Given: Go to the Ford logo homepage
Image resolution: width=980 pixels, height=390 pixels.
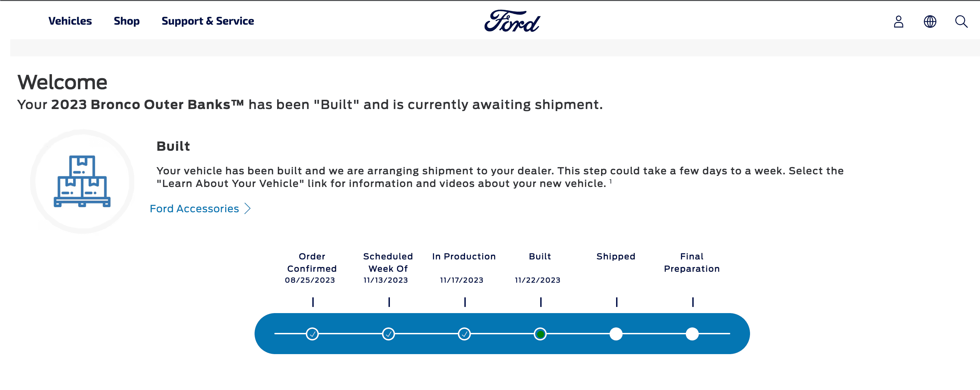Looking at the screenshot, I should [512, 21].
